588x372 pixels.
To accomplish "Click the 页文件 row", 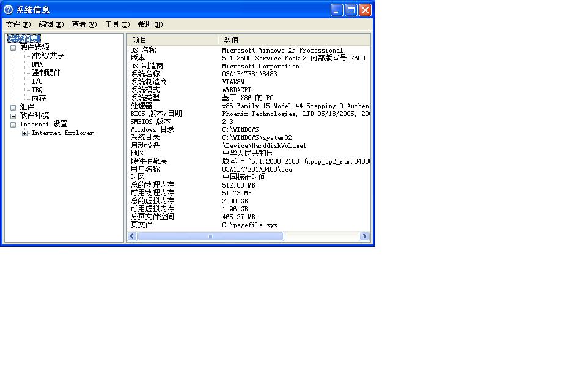I will [249, 225].
